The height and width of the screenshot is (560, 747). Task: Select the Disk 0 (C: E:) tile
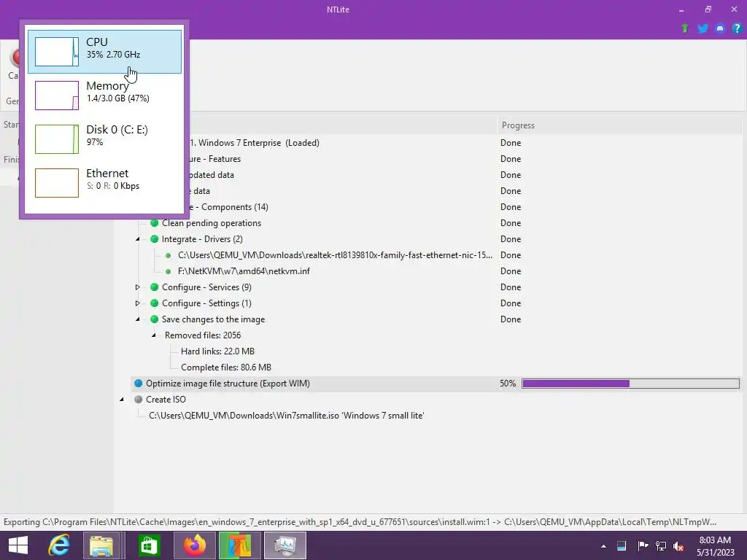coord(104,139)
